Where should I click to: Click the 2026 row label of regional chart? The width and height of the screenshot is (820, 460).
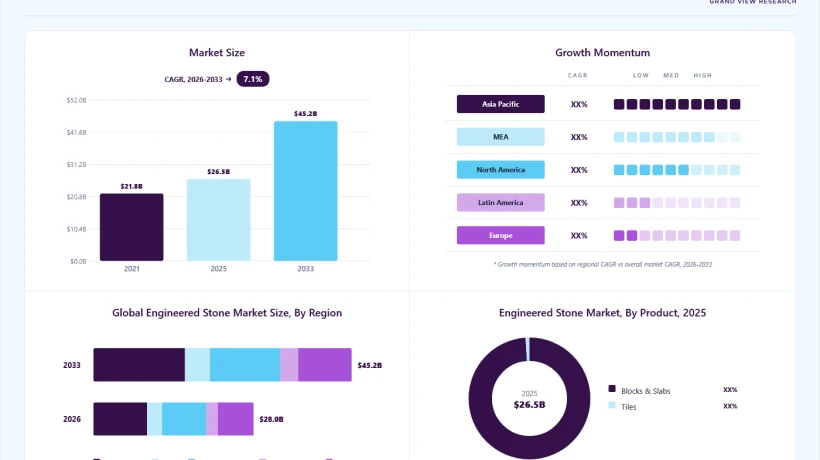(x=72, y=419)
